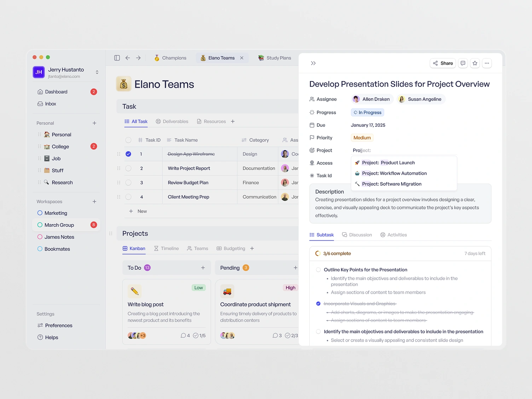Select Project: Workflow Automation from dropdown
Viewport: 532px width, 399px height.
point(394,173)
